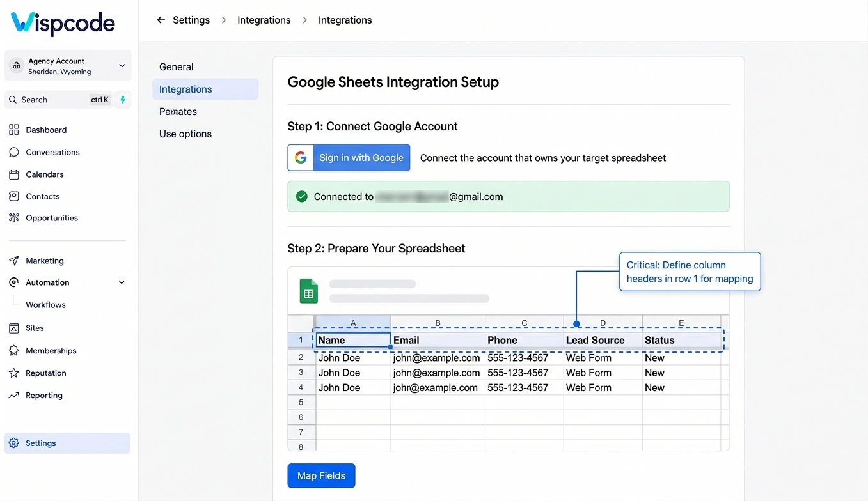Focus the Search input field
This screenshot has height=501, width=868.
coord(58,100)
